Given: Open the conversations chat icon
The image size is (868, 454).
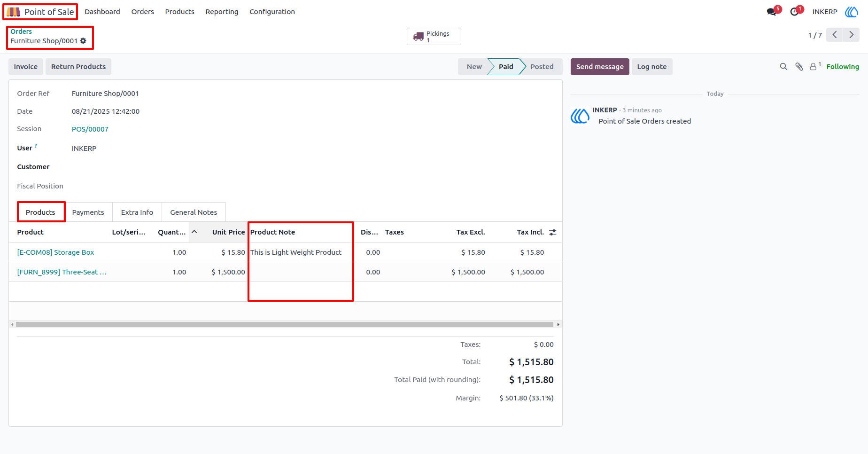Looking at the screenshot, I should click(771, 12).
